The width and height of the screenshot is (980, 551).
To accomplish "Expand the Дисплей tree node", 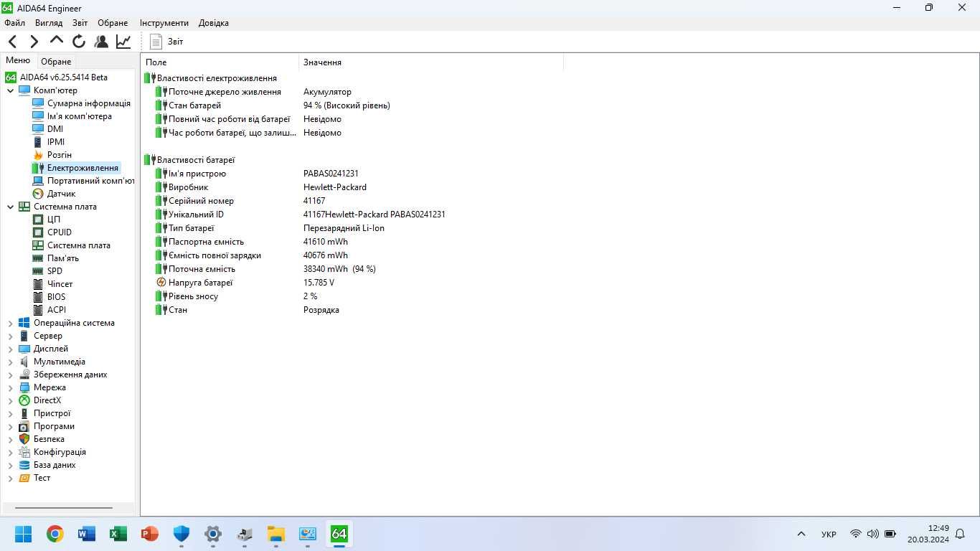I will (11, 349).
